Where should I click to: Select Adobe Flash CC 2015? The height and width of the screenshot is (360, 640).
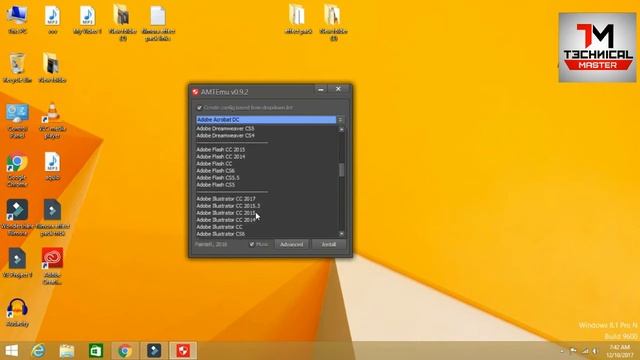221,150
